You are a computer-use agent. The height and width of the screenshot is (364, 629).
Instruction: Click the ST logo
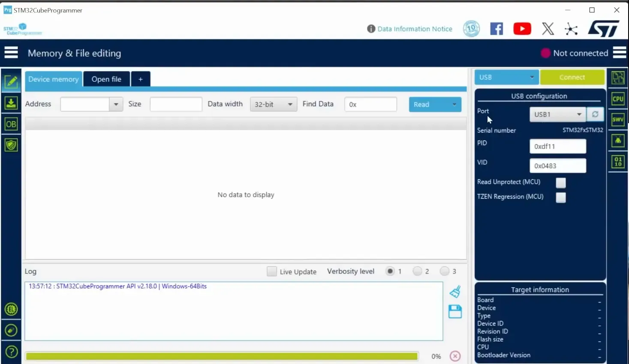604,29
